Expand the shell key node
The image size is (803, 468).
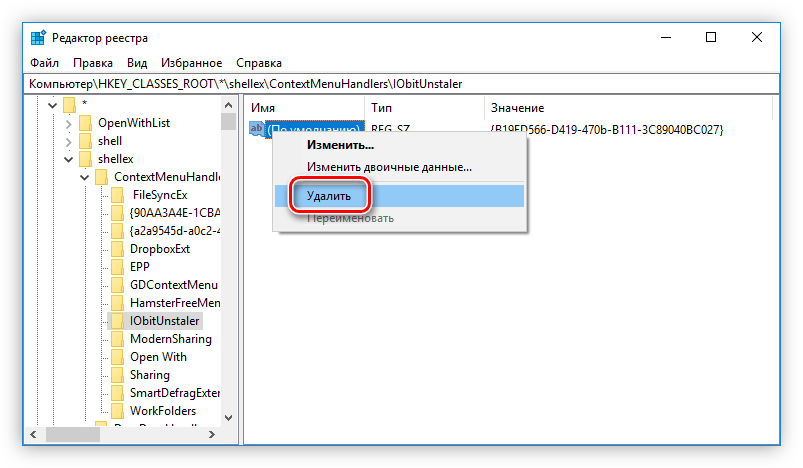pyautogui.click(x=69, y=141)
